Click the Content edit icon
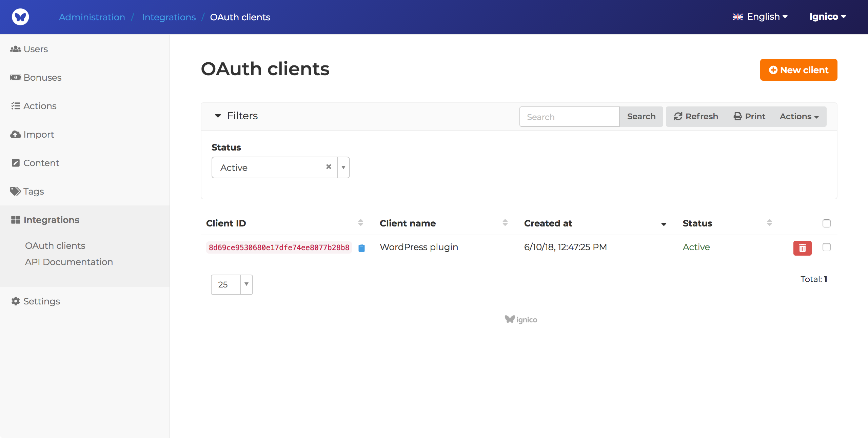Viewport: 868px width, 438px height. pyautogui.click(x=16, y=163)
